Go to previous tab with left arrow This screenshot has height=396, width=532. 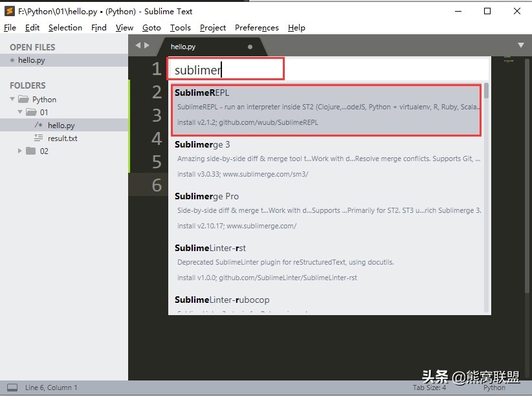pyautogui.click(x=138, y=45)
